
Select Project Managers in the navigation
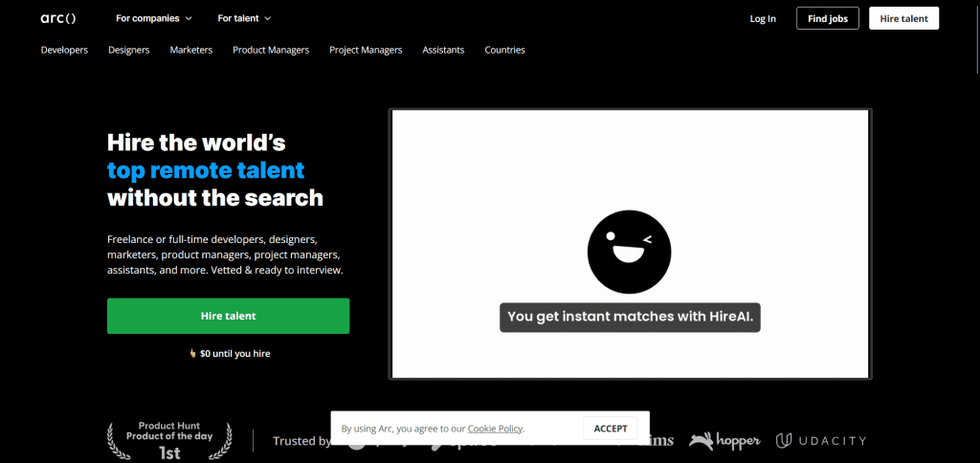(x=366, y=50)
